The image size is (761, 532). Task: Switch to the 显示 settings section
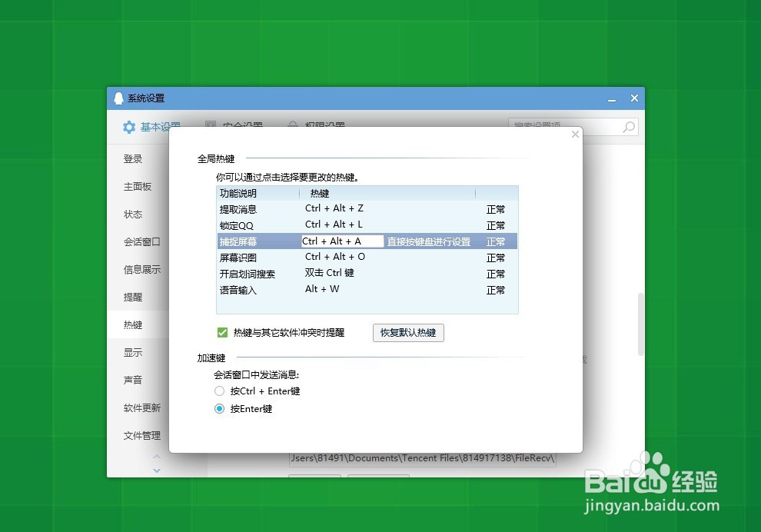(132, 352)
